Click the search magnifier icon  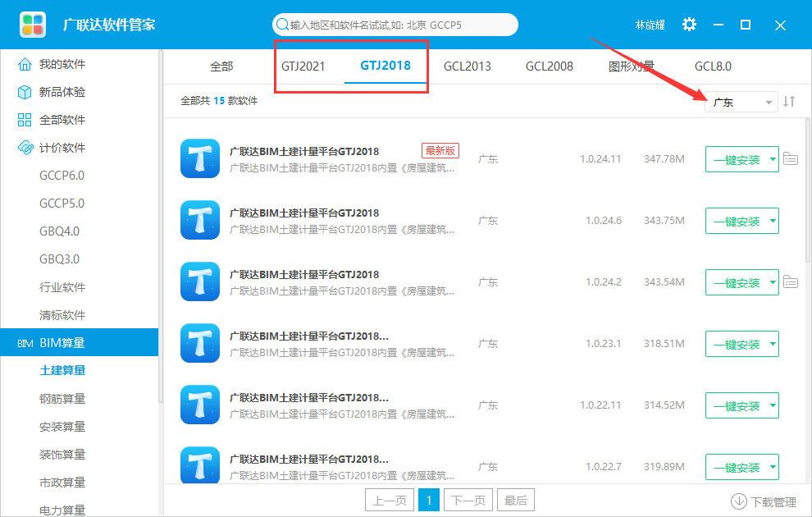[282, 25]
